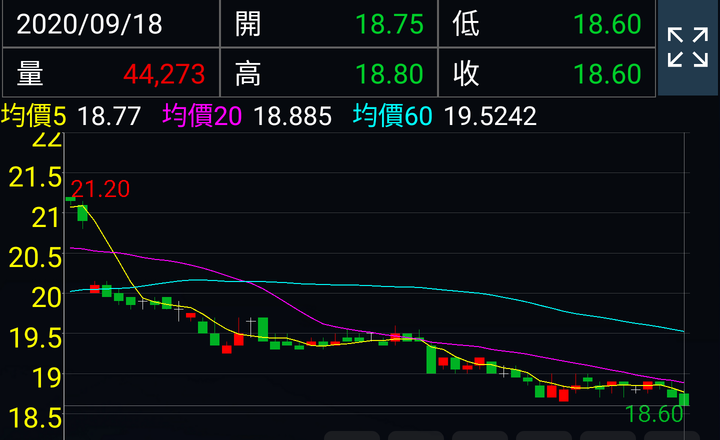Click the 21.5 price axis label
Image resolution: width=720 pixels, height=440 pixels.
click(35, 177)
